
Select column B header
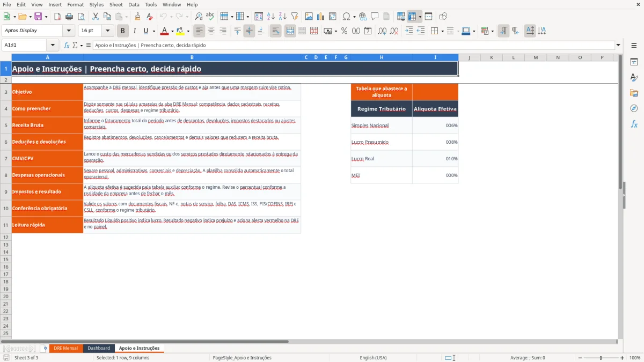coord(192,57)
